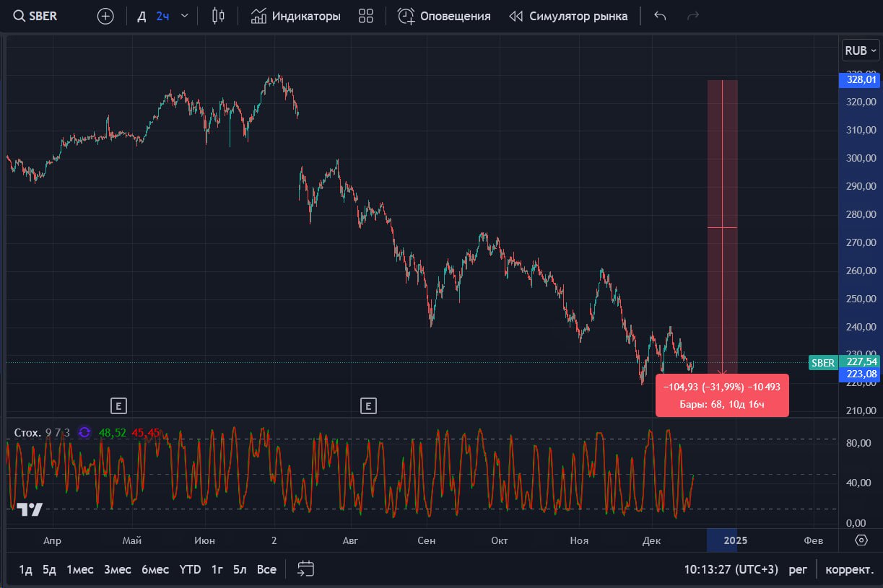Click the Дек label on time axis
This screenshot has height=588, width=883.
[651, 540]
